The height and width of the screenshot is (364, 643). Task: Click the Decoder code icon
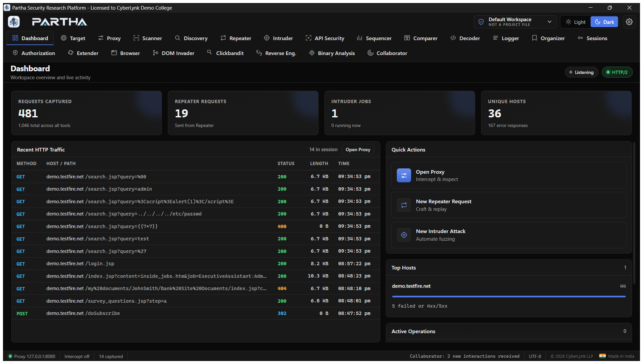453,38
